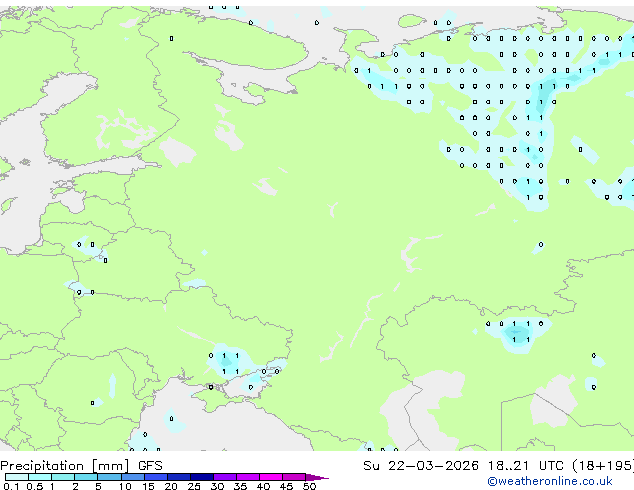Open the weatheronline.co.uk copyright link

[x=550, y=481]
